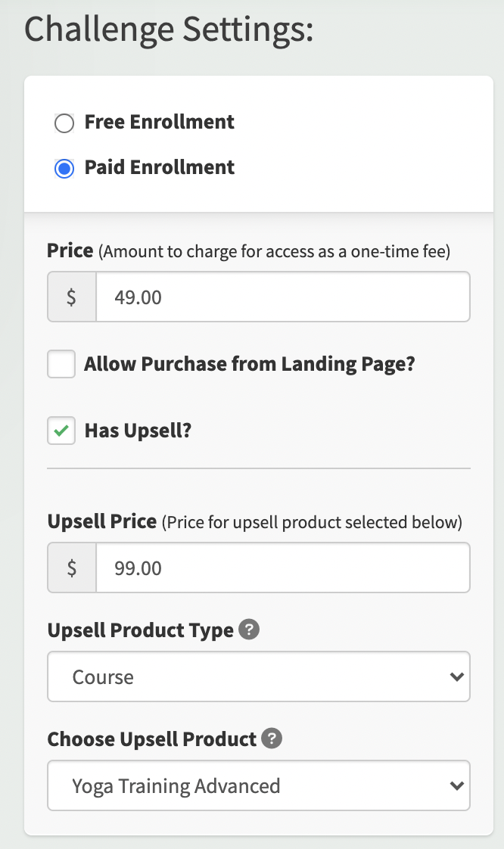The width and height of the screenshot is (504, 849).
Task: Open Choose Upsell Product dropdown showing Yoga Training
Action: [x=259, y=785]
